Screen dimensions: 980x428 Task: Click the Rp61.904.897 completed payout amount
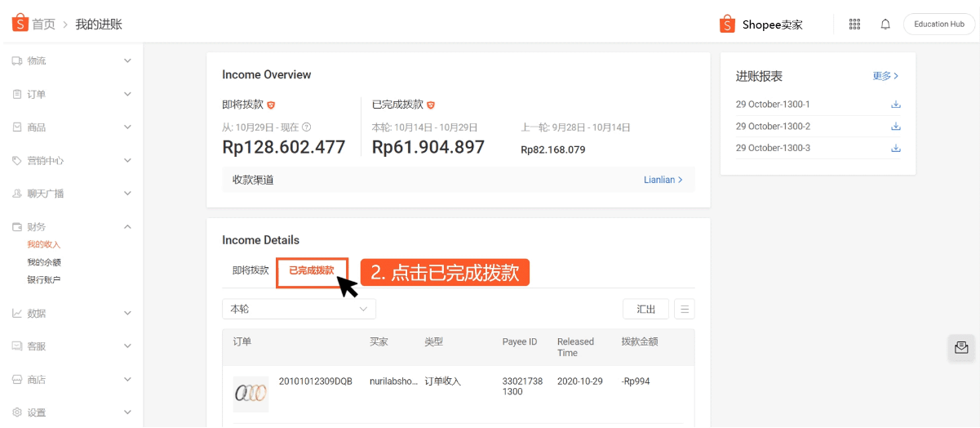[x=428, y=147]
